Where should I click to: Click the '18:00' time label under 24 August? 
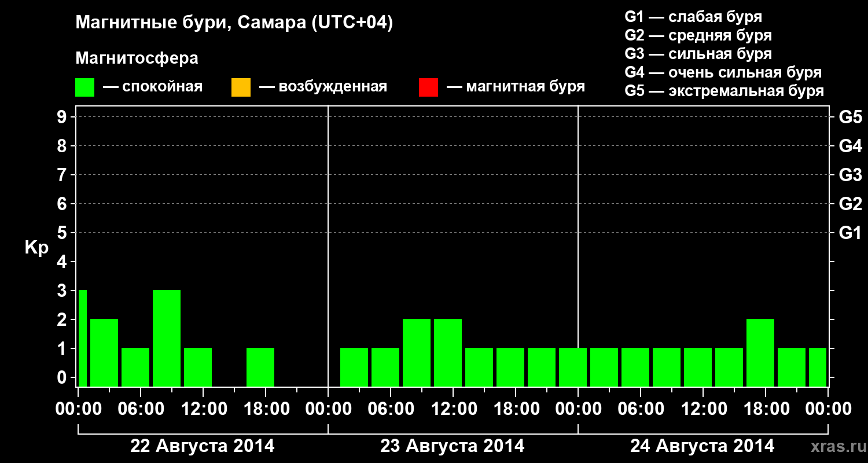point(766,409)
